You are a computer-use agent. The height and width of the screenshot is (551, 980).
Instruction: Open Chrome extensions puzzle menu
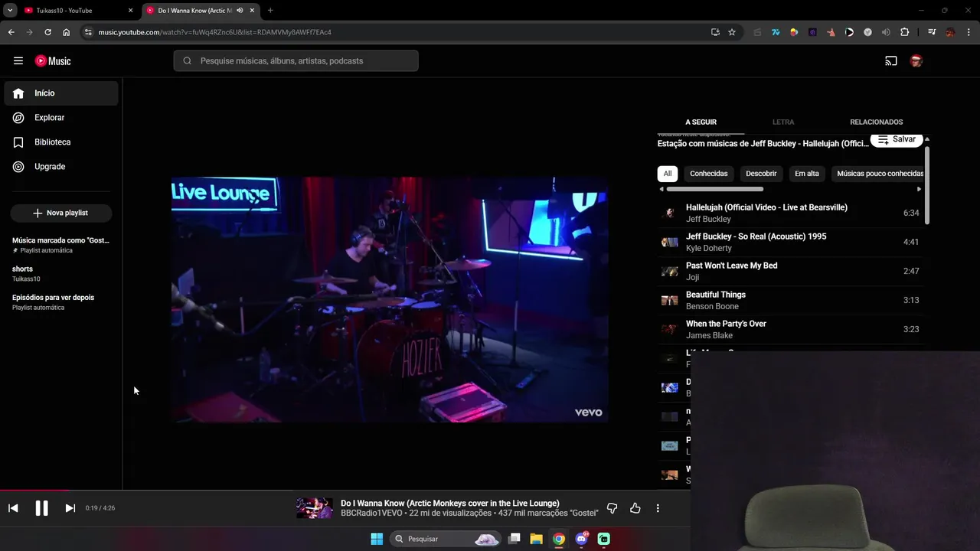905,32
